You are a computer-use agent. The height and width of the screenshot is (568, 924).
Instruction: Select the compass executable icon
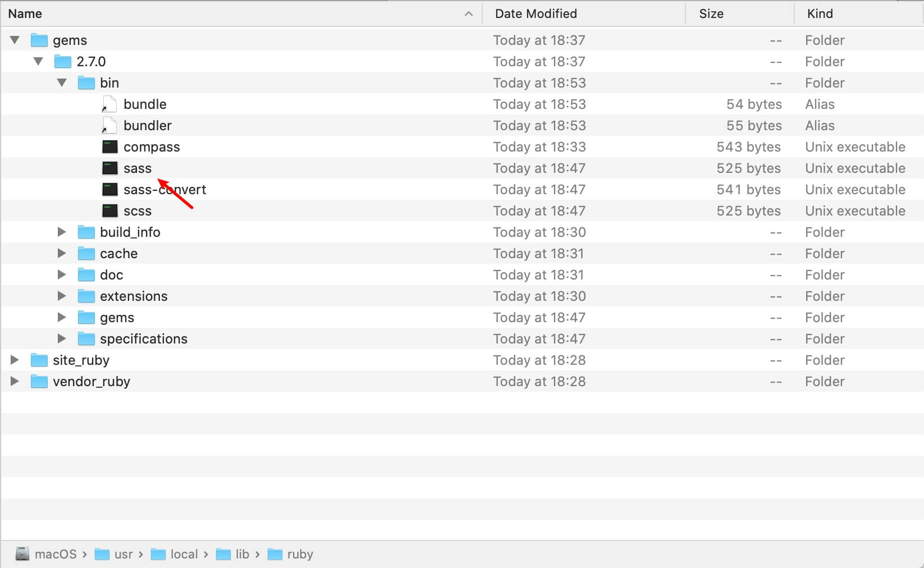(x=109, y=147)
